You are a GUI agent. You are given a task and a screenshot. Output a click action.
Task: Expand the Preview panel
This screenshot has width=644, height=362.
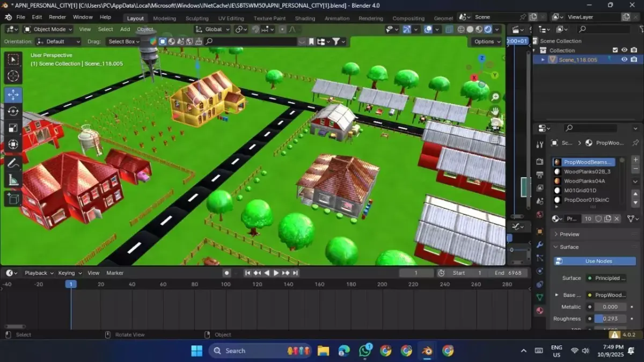point(555,234)
